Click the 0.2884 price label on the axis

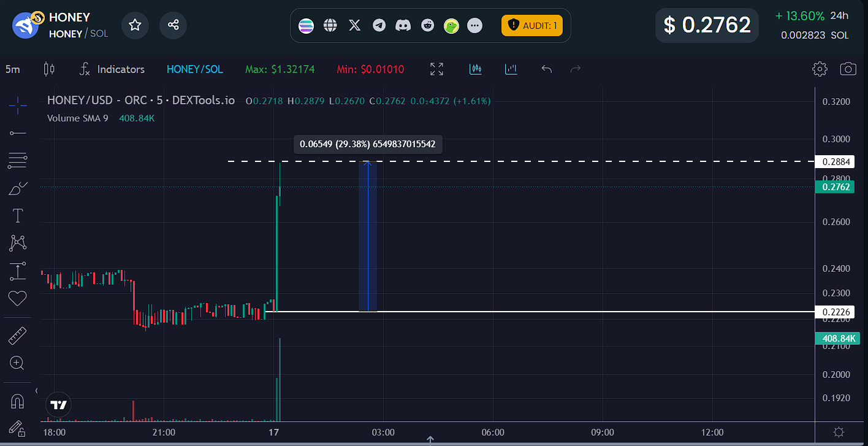pyautogui.click(x=835, y=162)
